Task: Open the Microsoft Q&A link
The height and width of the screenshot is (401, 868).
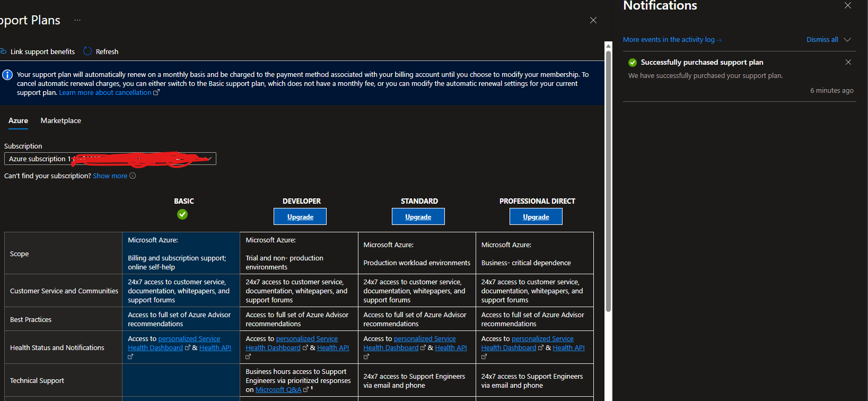Action: pyautogui.click(x=278, y=390)
